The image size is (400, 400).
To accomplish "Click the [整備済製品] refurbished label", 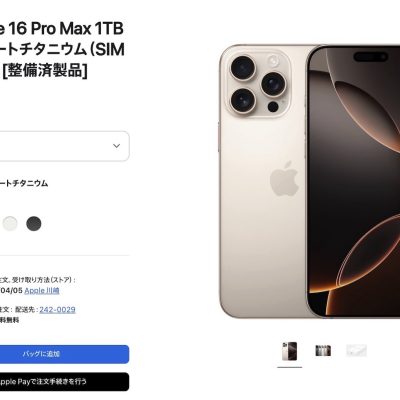I will 45,70.
